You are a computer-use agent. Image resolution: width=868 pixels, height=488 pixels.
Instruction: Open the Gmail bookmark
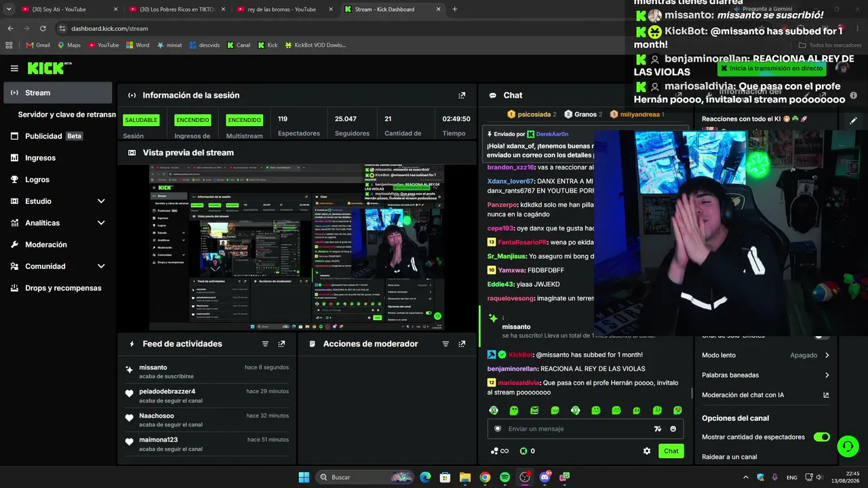point(38,45)
